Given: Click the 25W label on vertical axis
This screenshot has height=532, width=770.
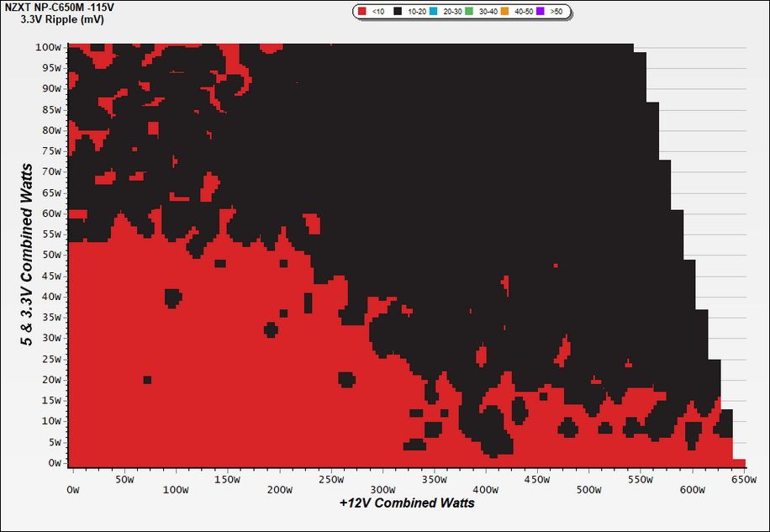Looking at the screenshot, I should coord(50,359).
